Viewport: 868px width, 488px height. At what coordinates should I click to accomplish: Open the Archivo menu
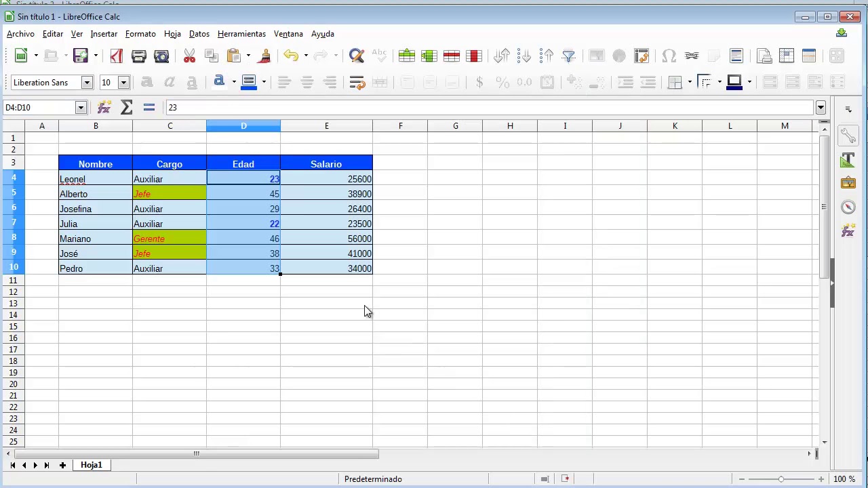pyautogui.click(x=20, y=34)
